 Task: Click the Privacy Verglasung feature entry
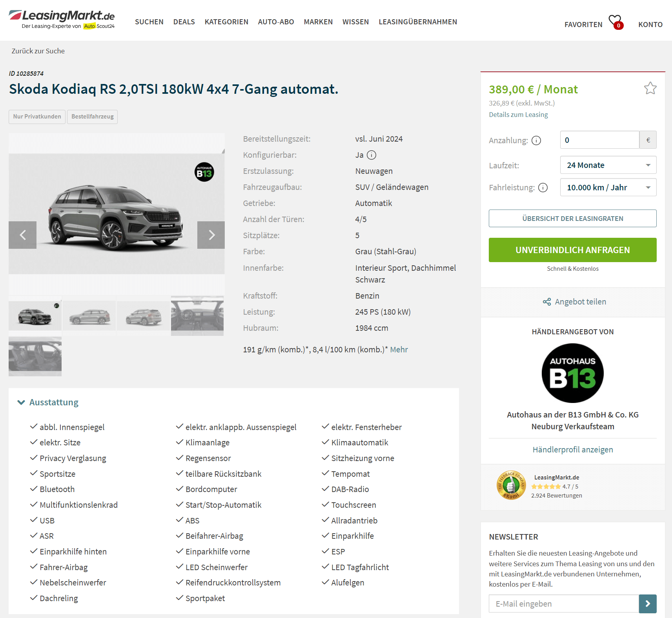73,458
